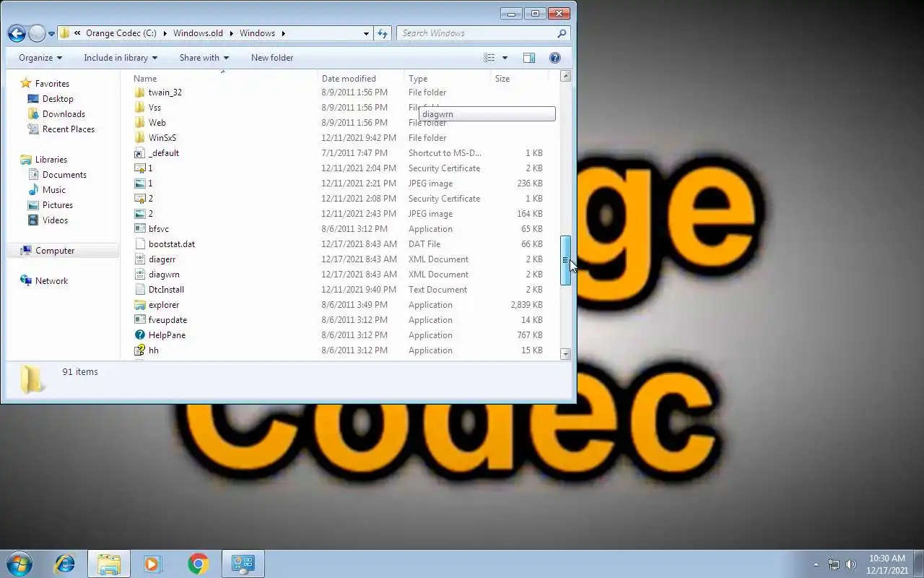Open the Documents library
This screenshot has width=924, height=578.
(x=64, y=175)
